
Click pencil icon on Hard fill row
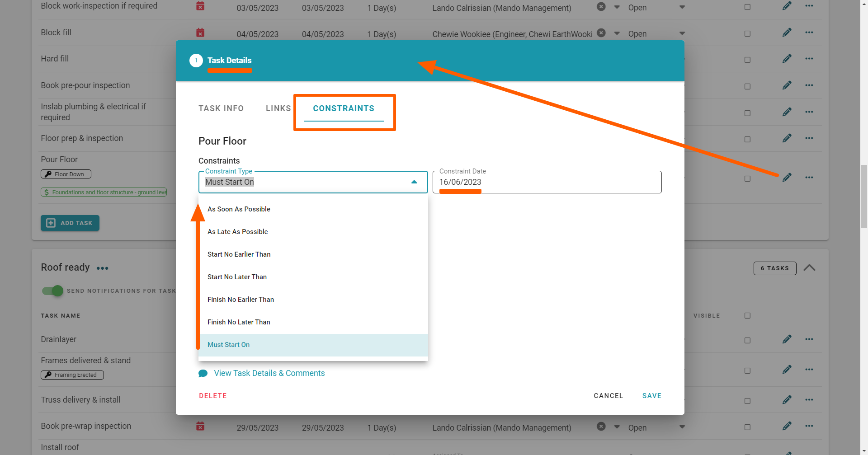pos(787,59)
